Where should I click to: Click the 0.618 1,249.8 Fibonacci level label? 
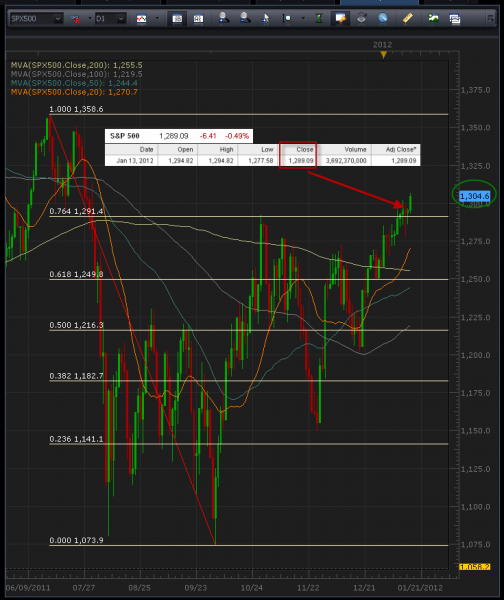(x=76, y=274)
